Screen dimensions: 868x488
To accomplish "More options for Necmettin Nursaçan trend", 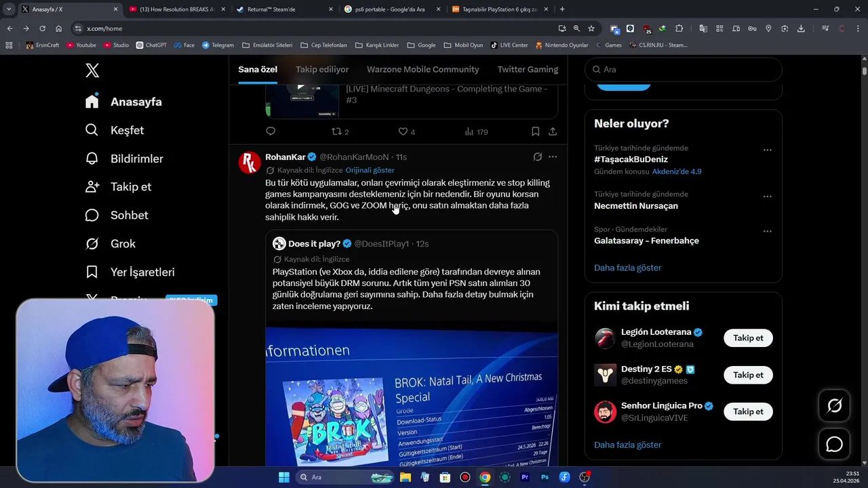I will pyautogui.click(x=767, y=196).
